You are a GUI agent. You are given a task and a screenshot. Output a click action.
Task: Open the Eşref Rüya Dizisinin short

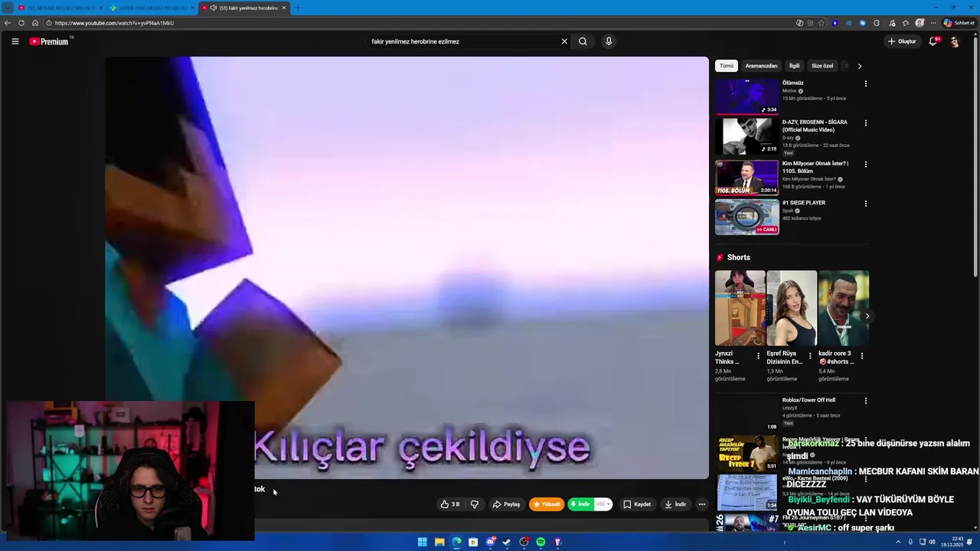coord(792,308)
